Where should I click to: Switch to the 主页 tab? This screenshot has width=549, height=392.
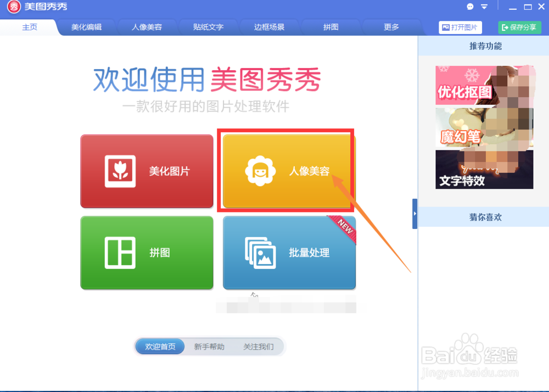point(30,27)
